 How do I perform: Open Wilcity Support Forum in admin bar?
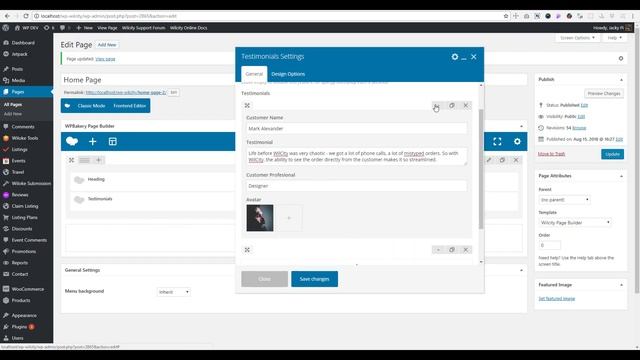click(x=144, y=28)
